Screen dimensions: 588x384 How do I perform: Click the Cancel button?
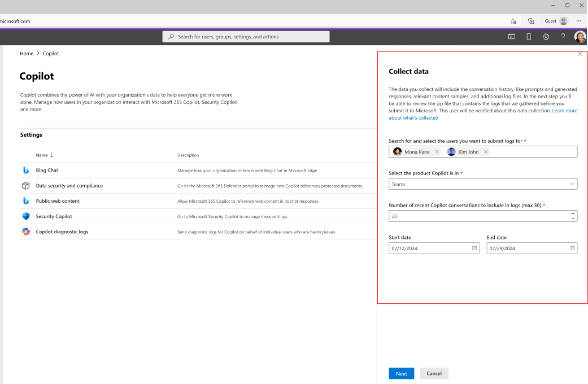[434, 373]
